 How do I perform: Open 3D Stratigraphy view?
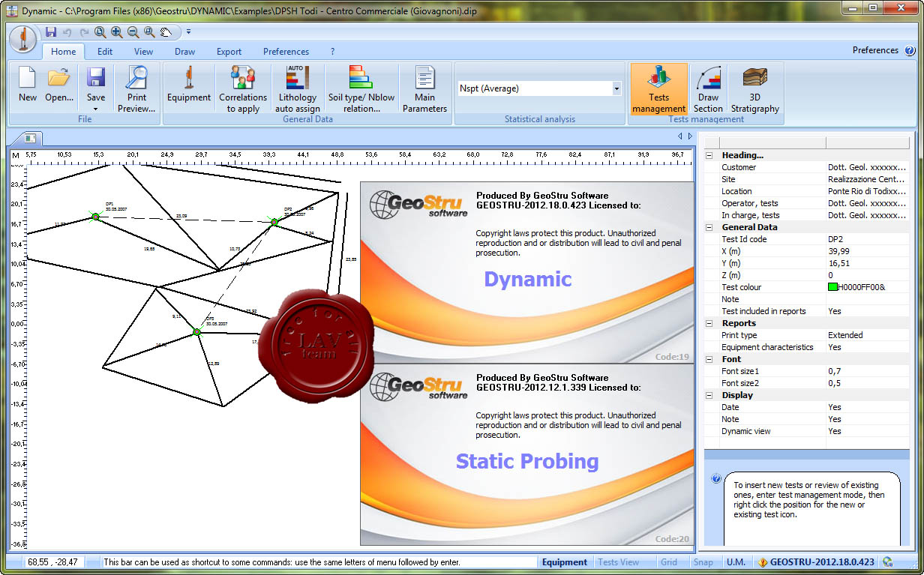(x=754, y=88)
